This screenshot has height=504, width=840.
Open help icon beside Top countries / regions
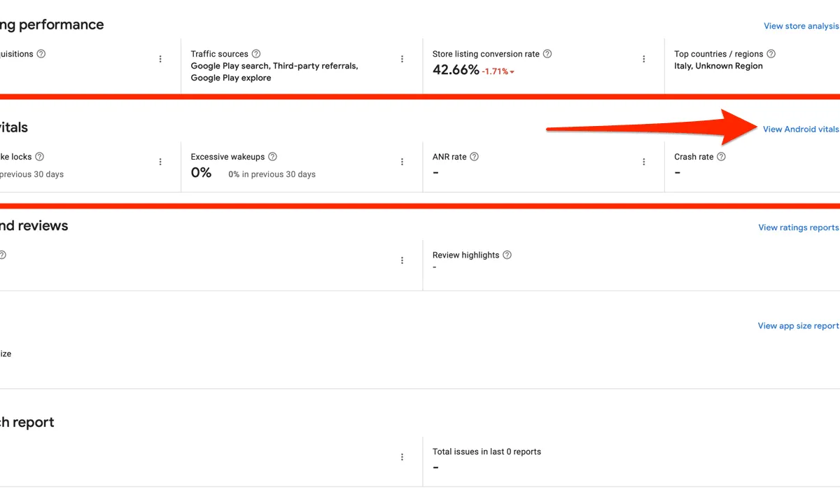point(771,54)
